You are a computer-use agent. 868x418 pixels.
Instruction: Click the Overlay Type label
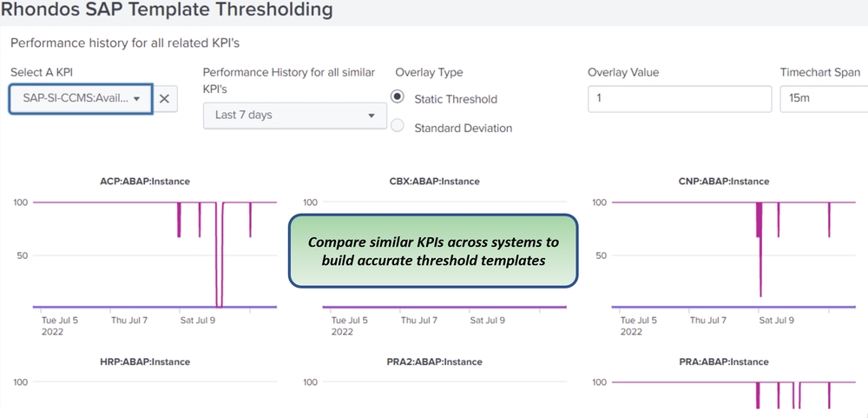(x=429, y=73)
